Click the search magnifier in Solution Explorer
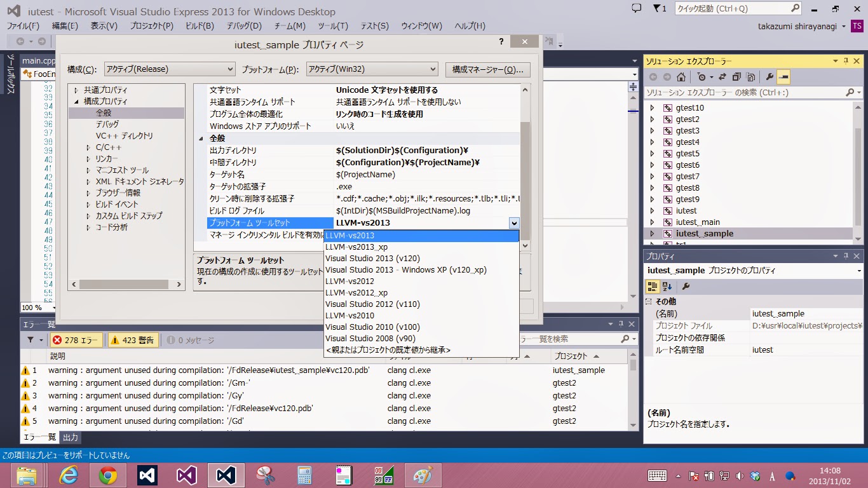 point(850,93)
